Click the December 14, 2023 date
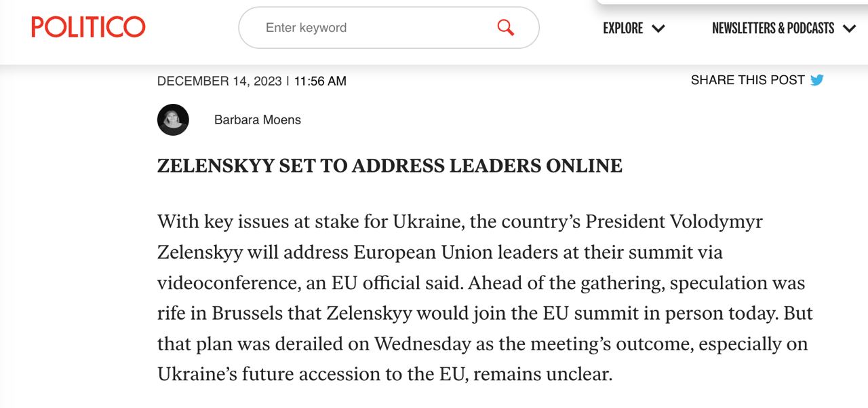 point(219,81)
